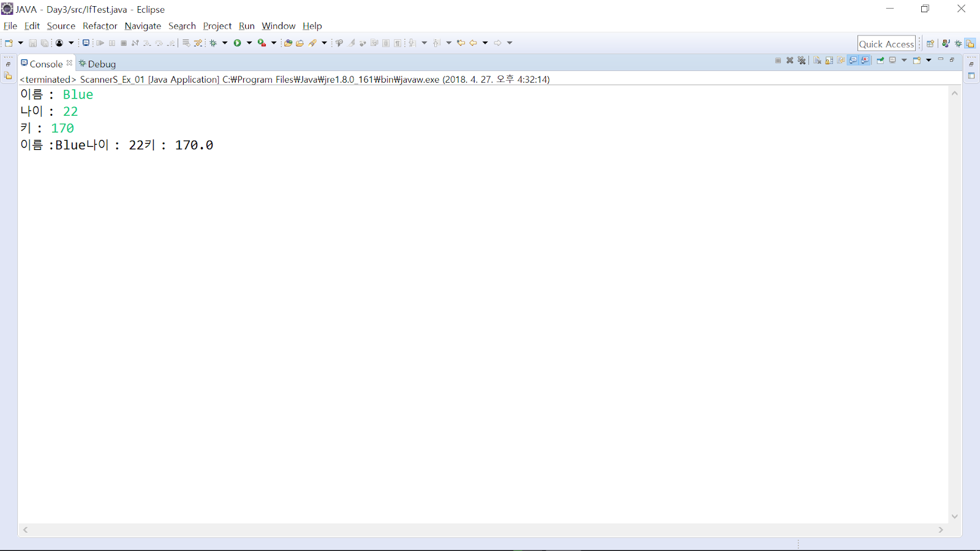This screenshot has height=551, width=980.
Task: Open the Navigate menu
Action: [x=143, y=26]
